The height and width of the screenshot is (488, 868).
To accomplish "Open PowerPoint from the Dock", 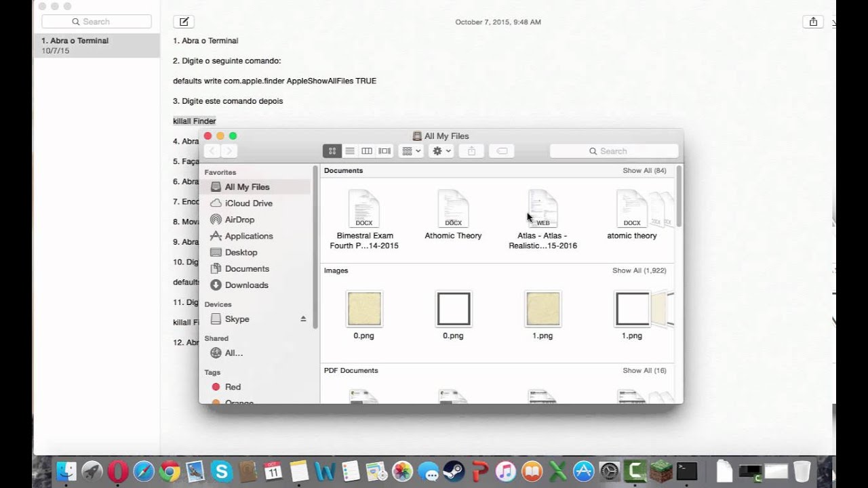I will [480, 471].
